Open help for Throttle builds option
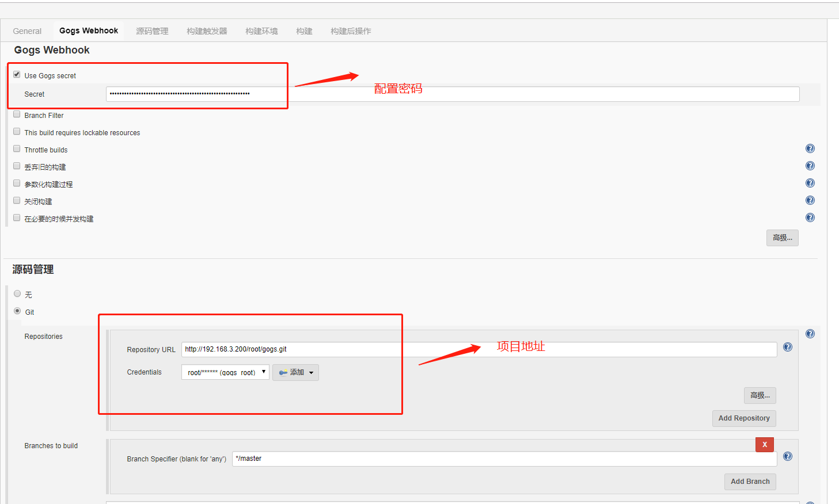Image resolution: width=839 pixels, height=504 pixels. point(810,148)
